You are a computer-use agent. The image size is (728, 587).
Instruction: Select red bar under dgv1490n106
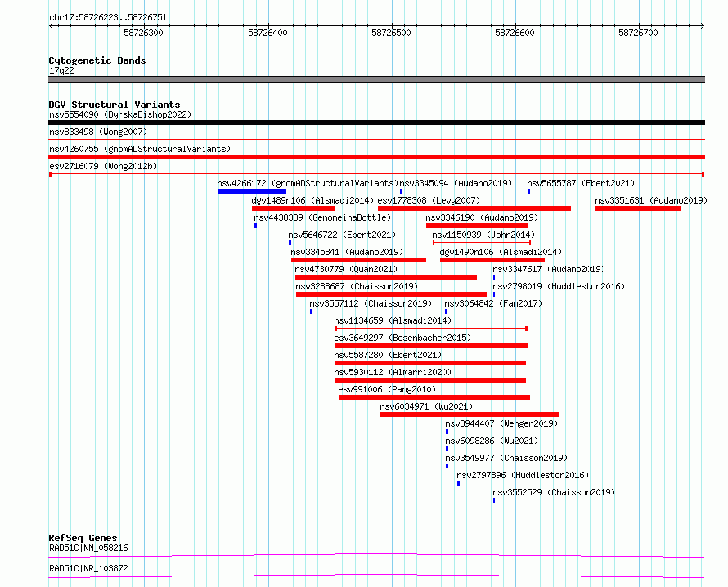click(492, 260)
